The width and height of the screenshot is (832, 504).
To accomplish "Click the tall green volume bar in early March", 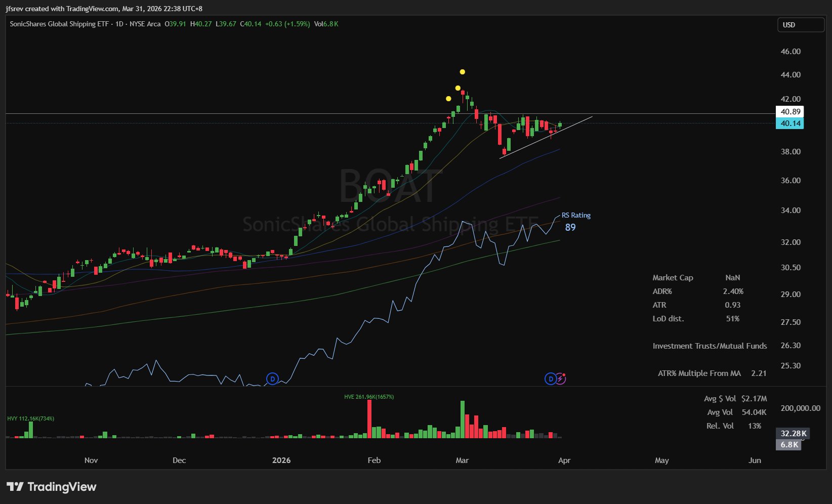I will (x=462, y=419).
